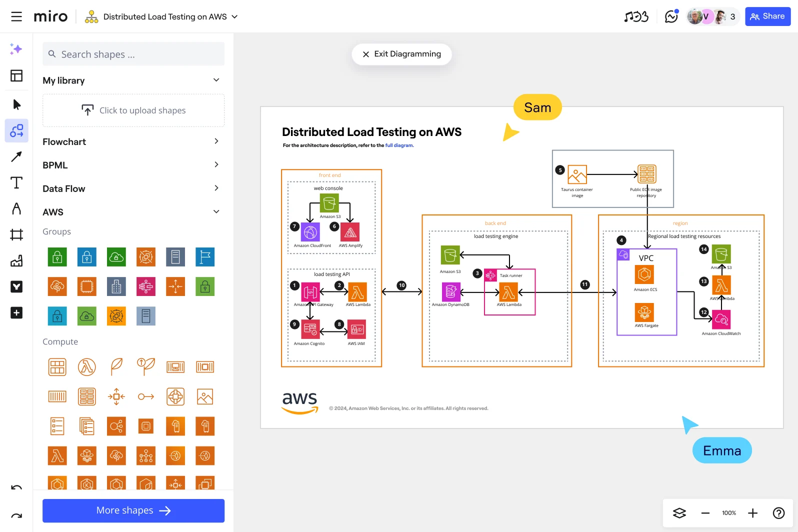798x532 pixels.
Task: Redo the last action
Action: [x=16, y=515]
